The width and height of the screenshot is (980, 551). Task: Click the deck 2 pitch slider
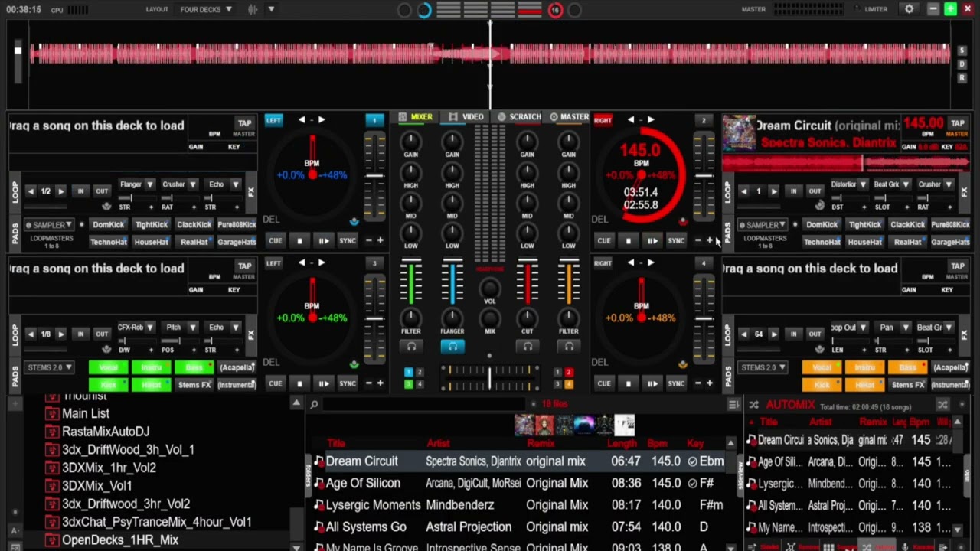tap(704, 176)
